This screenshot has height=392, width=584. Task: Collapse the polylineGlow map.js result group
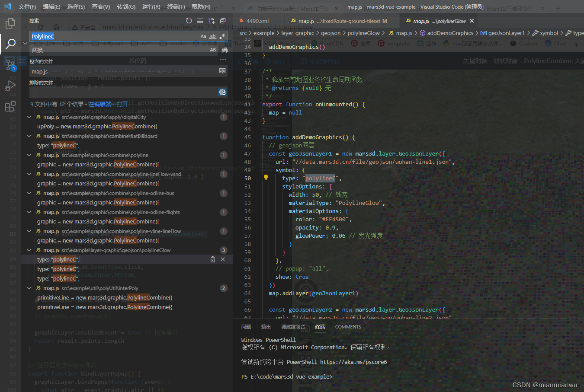tap(29, 250)
